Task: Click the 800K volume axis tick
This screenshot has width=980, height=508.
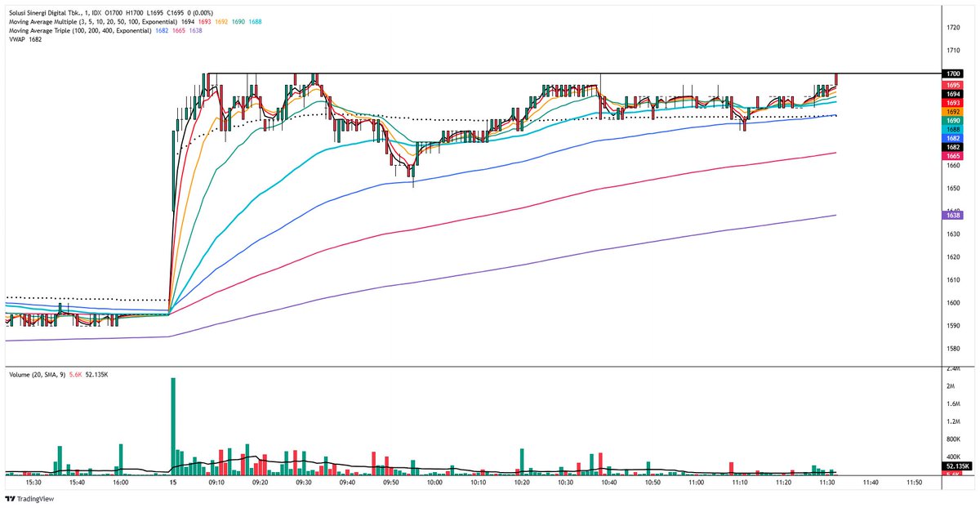Action: (x=954, y=439)
